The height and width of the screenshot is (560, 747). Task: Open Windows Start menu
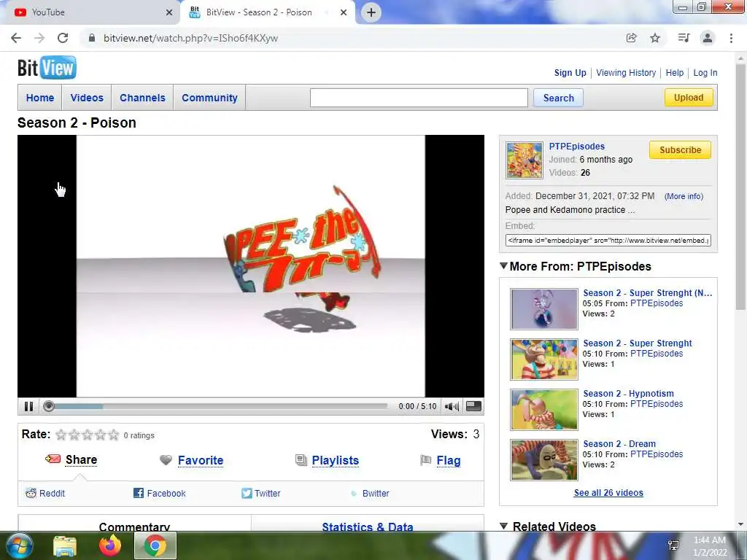point(20,545)
